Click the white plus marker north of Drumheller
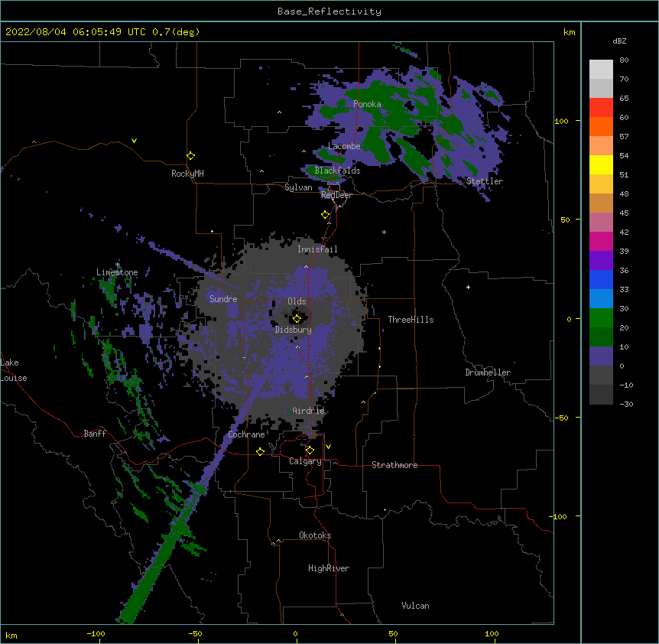The width and height of the screenshot is (659, 644). (x=468, y=287)
